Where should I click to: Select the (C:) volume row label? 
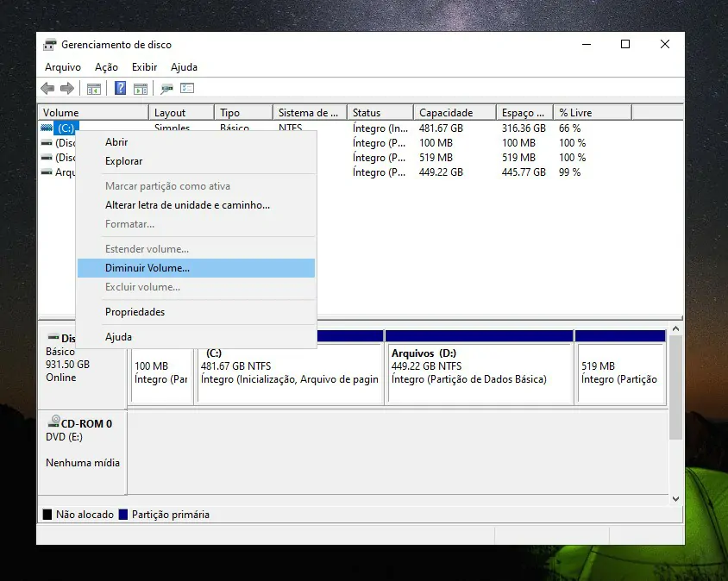[66, 128]
